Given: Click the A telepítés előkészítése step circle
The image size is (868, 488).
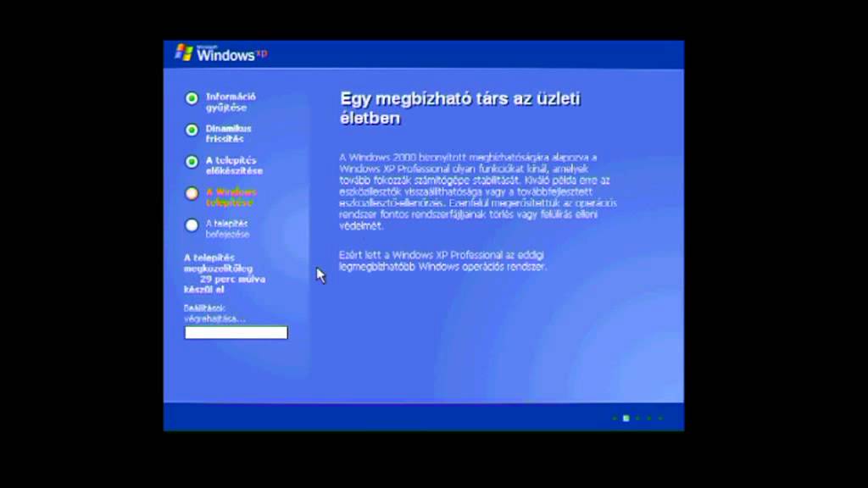Looking at the screenshot, I should [x=192, y=162].
